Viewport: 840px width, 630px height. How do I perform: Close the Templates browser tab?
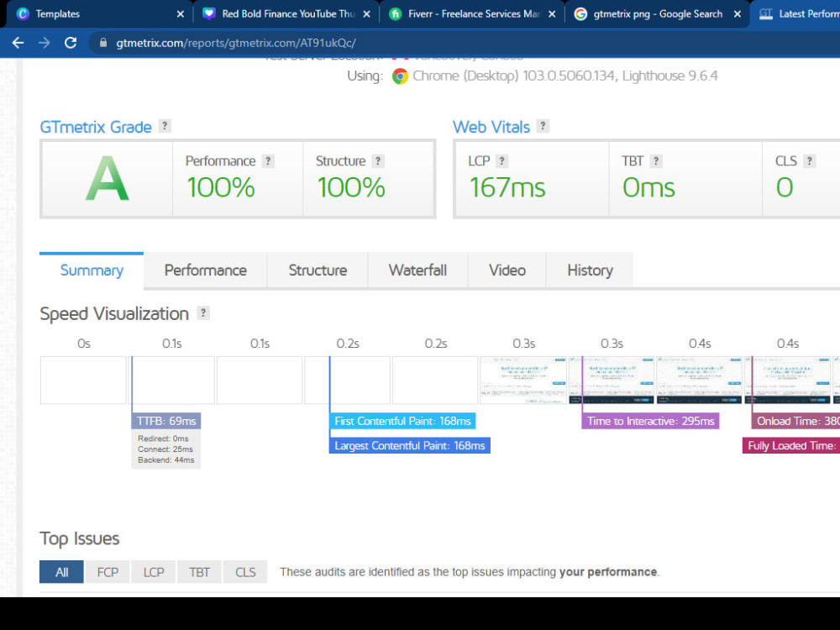pyautogui.click(x=181, y=14)
